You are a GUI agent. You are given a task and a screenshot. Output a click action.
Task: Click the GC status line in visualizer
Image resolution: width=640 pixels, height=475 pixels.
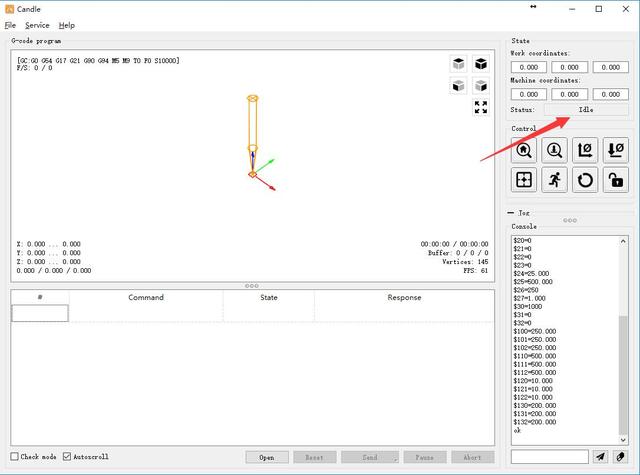[x=98, y=60]
